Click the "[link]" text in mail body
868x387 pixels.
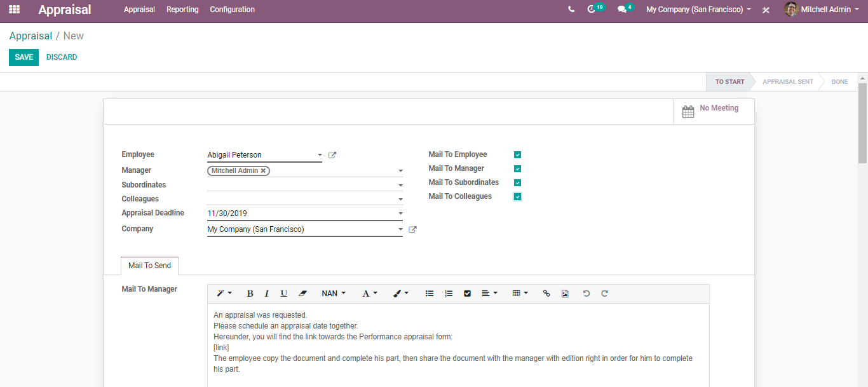pos(221,348)
